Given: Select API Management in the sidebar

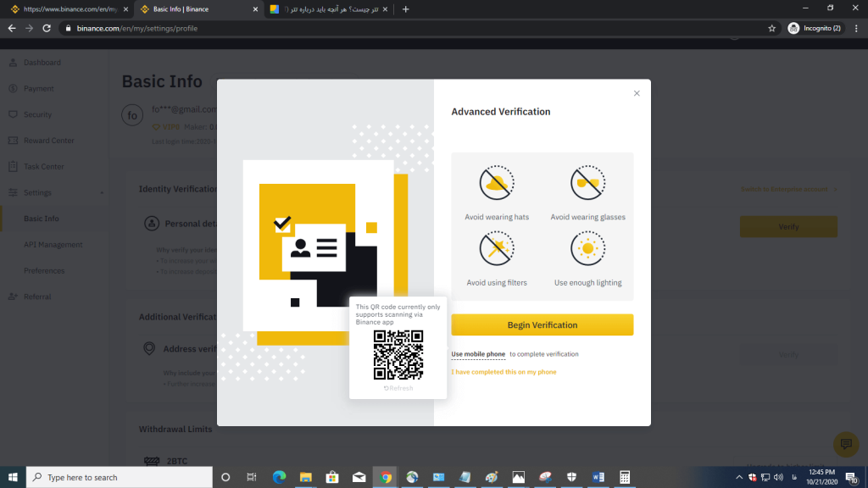Looking at the screenshot, I should tap(53, 245).
